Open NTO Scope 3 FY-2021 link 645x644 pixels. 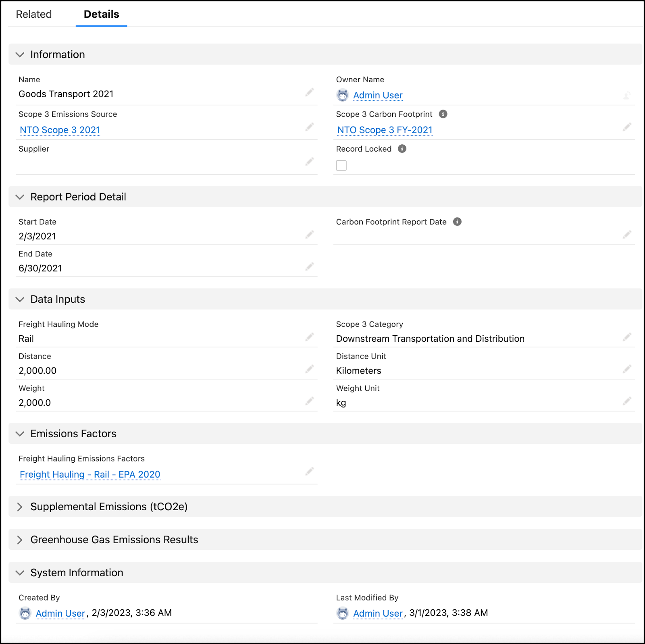click(385, 130)
